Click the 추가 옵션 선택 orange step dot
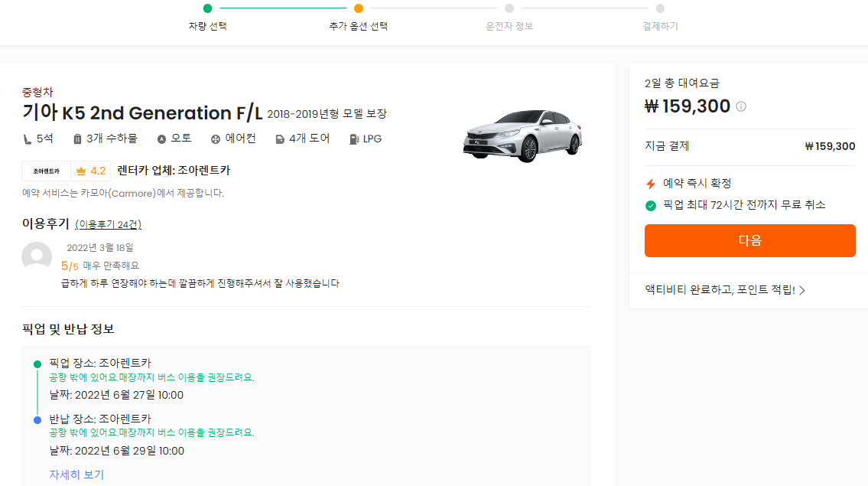This screenshot has width=868, height=486. pos(359,8)
